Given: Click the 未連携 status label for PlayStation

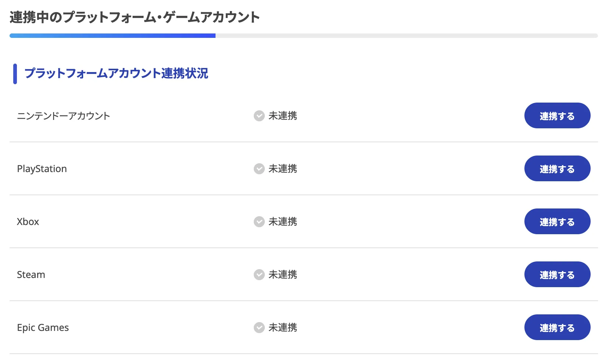Looking at the screenshot, I should (x=283, y=169).
